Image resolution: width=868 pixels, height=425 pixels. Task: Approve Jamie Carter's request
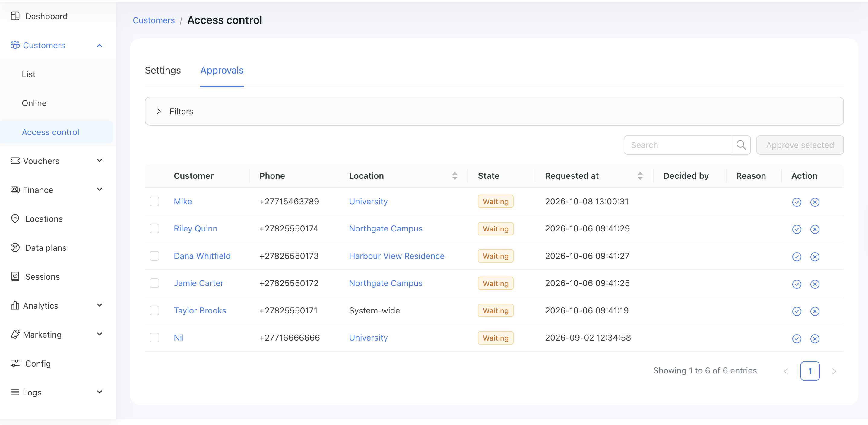(797, 284)
